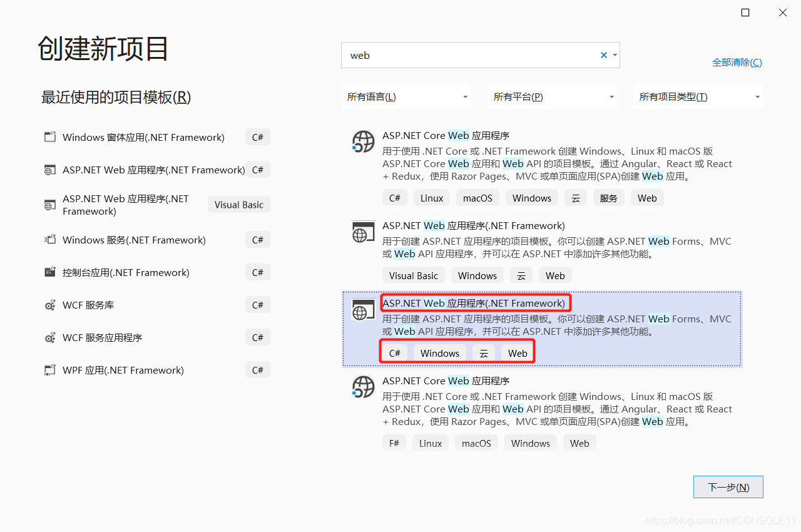Select the first ASP.NET Core Web 应用程序 result title

(x=446, y=136)
